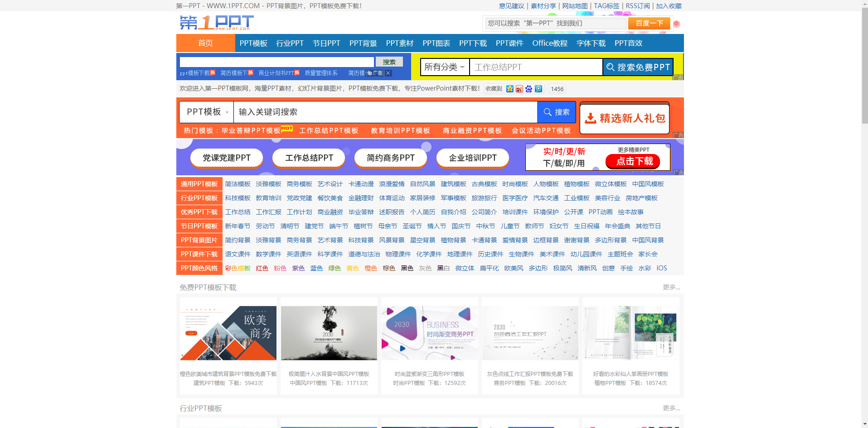
Task: Open the 科技模板 category link
Action: tap(238, 198)
